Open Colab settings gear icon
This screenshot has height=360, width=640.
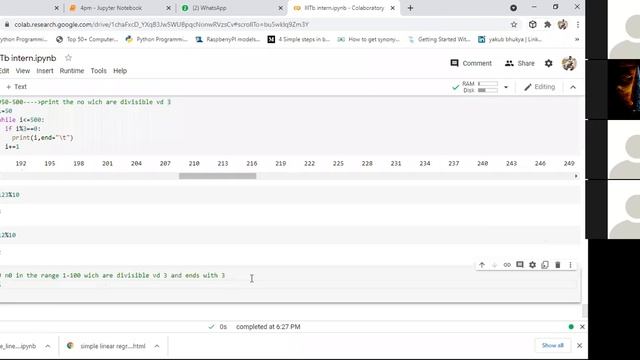[x=549, y=63]
